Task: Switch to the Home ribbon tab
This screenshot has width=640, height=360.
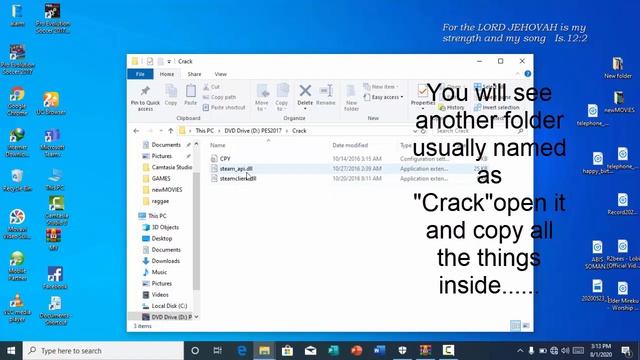Action: pos(167,74)
